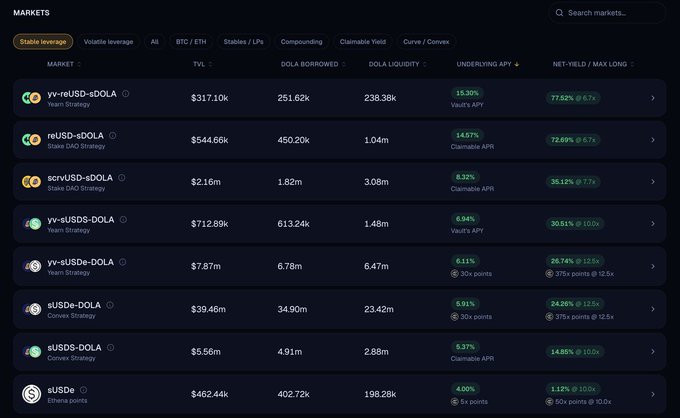
Task: Click the reUSD-sDOLA token pair icon
Action: pos(31,140)
